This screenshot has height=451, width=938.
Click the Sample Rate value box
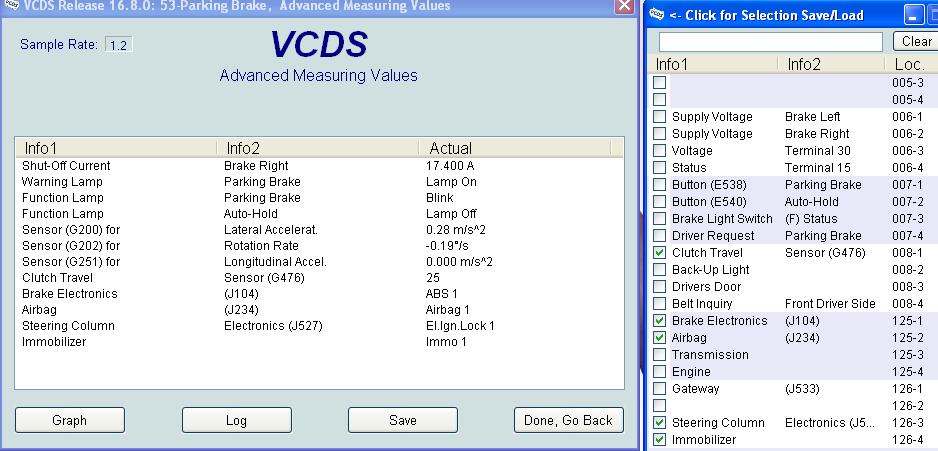[118, 45]
